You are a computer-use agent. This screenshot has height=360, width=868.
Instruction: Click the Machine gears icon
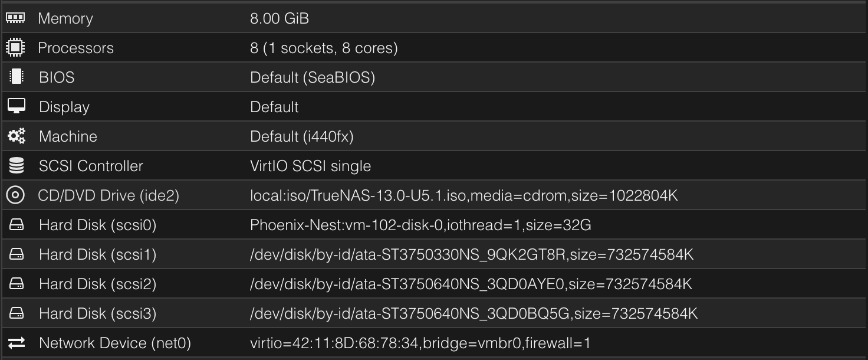click(15, 136)
